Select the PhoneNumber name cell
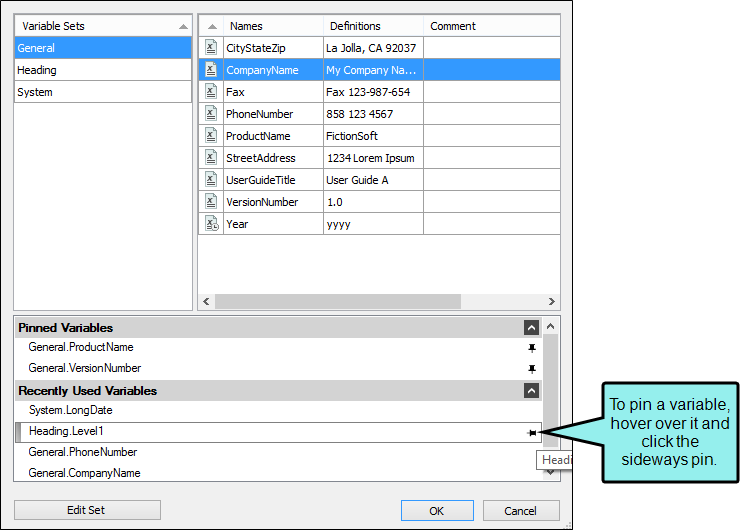This screenshot has height=530, width=748. point(273,114)
